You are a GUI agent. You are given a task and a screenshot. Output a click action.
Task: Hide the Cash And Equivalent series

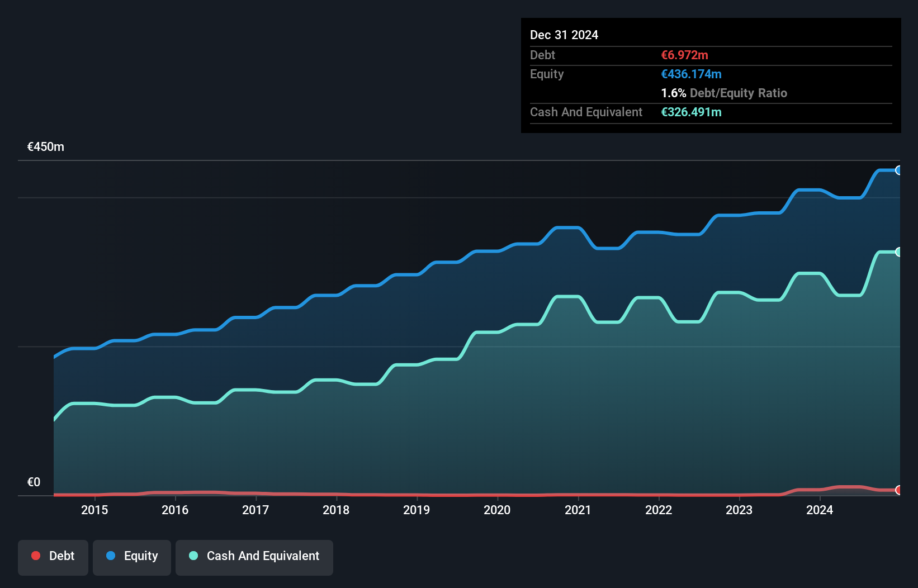point(254,556)
